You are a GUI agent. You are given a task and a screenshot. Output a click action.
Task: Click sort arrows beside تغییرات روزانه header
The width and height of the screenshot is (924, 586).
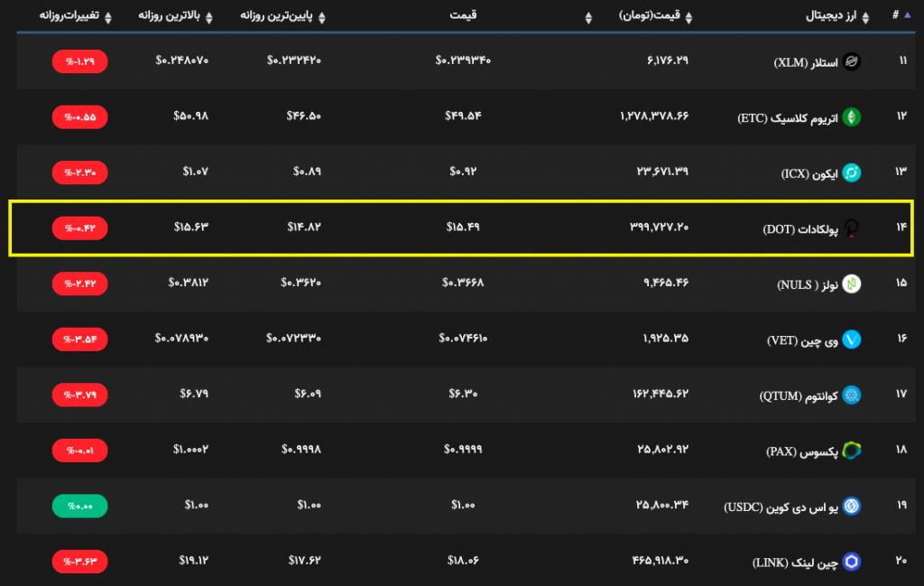pos(108,18)
